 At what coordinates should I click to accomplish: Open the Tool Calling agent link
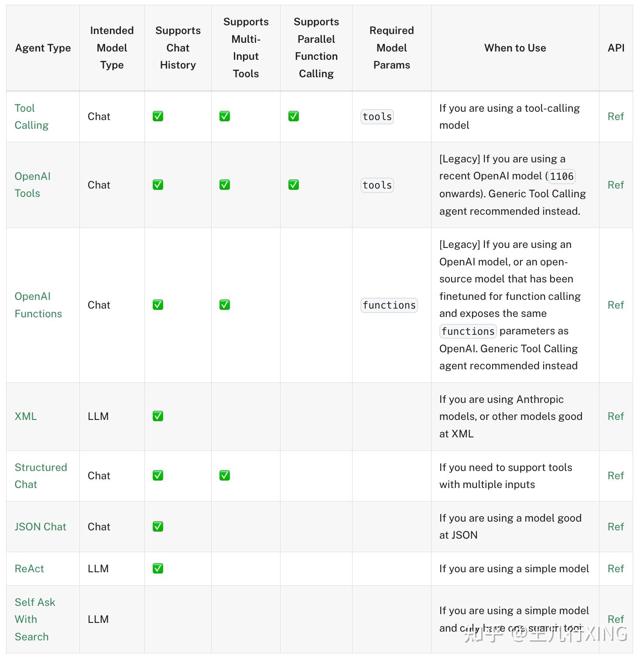[x=31, y=117]
